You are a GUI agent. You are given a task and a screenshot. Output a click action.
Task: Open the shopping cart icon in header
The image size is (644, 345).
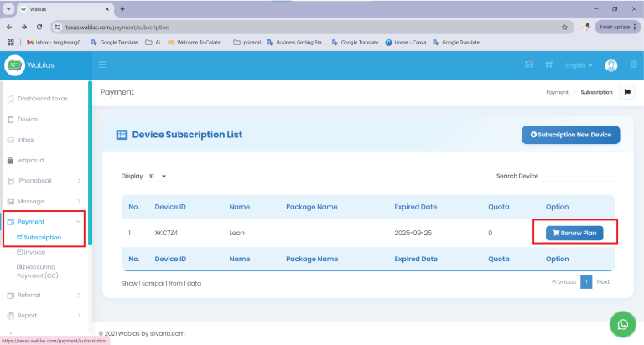tap(549, 64)
